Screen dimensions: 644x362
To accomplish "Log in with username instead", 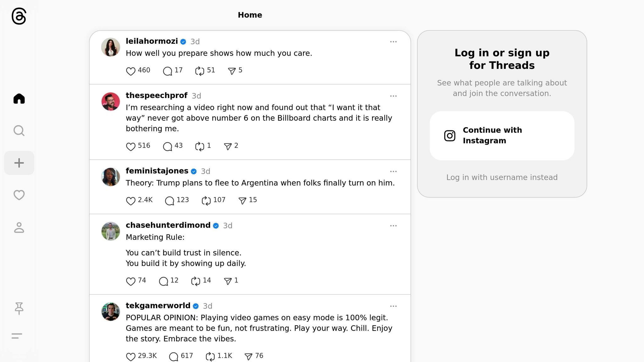I will tap(502, 178).
